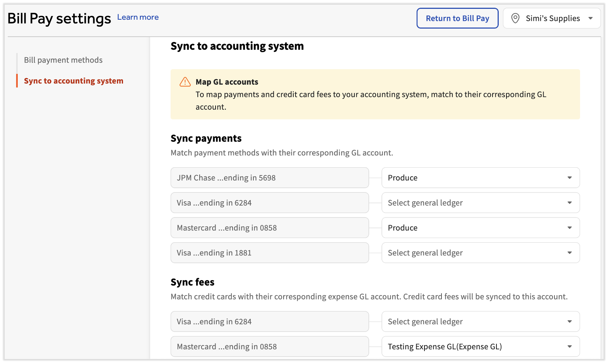The height and width of the screenshot is (364, 609).
Task: Open the Simi's Supplies location dropdown
Action: pos(552,18)
